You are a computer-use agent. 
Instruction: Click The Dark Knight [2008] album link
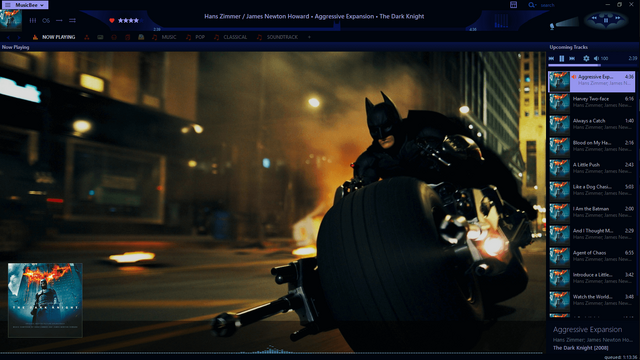pyautogui.click(x=580, y=348)
